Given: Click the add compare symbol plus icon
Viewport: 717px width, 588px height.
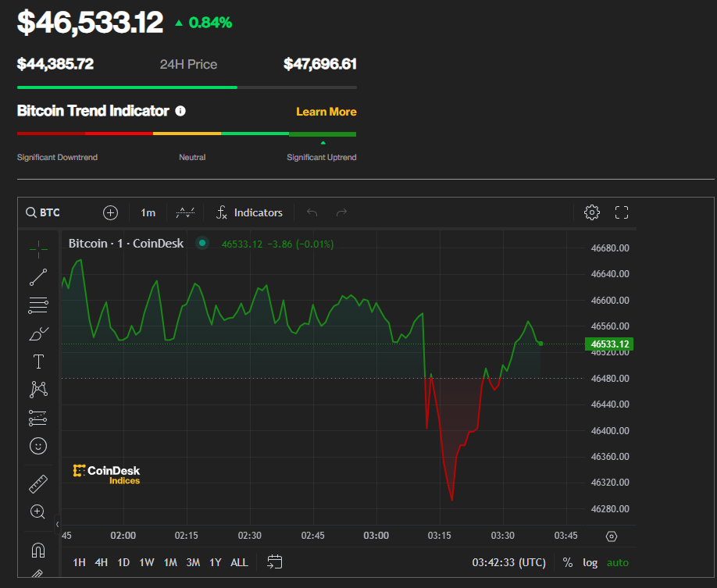Looking at the screenshot, I should tap(110, 212).
